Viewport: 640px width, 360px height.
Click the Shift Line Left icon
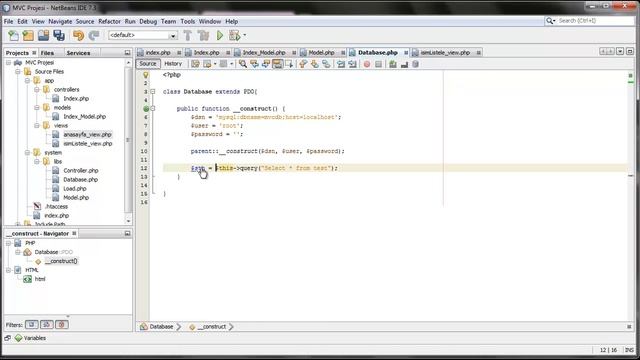(x=341, y=64)
